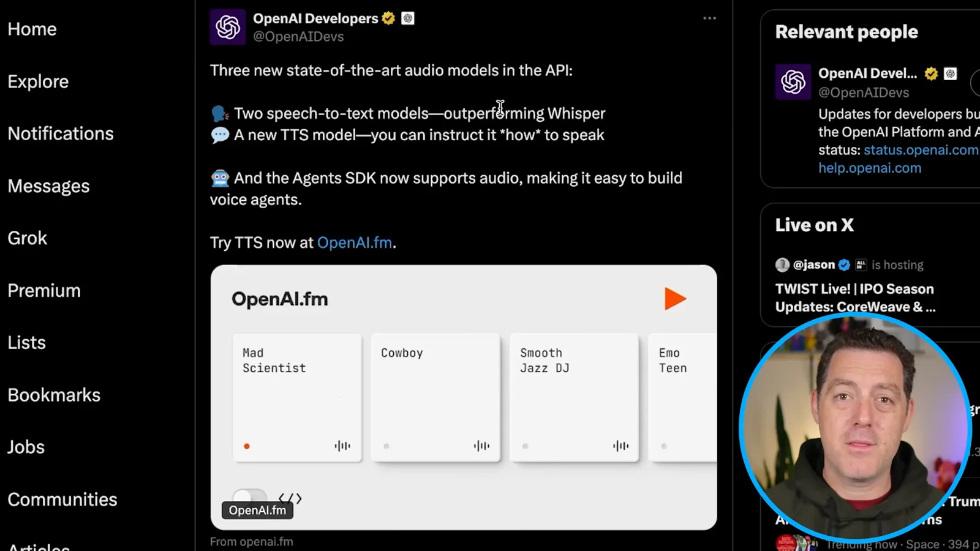Click the orange indicator dot on Mad Scientist
This screenshot has width=980, height=551.
point(247,446)
